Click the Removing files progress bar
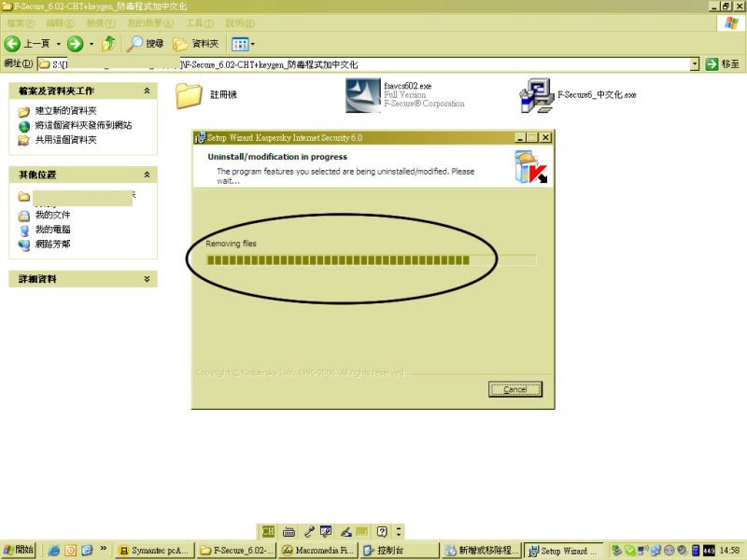Screen dimensions: 747x560 [371, 260]
